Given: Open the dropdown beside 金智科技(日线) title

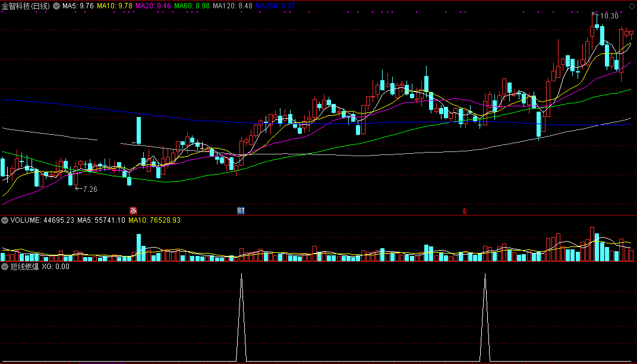Looking at the screenshot, I should (56, 6).
